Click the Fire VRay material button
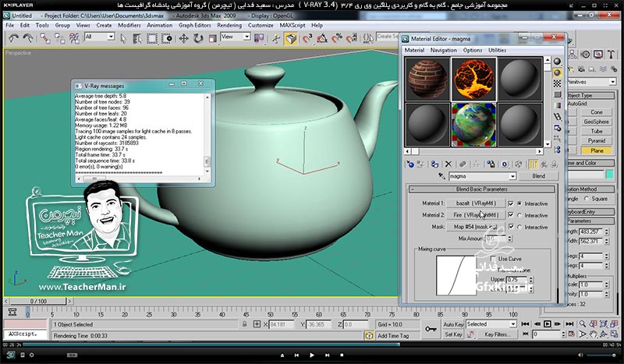 pyautogui.click(x=476, y=215)
